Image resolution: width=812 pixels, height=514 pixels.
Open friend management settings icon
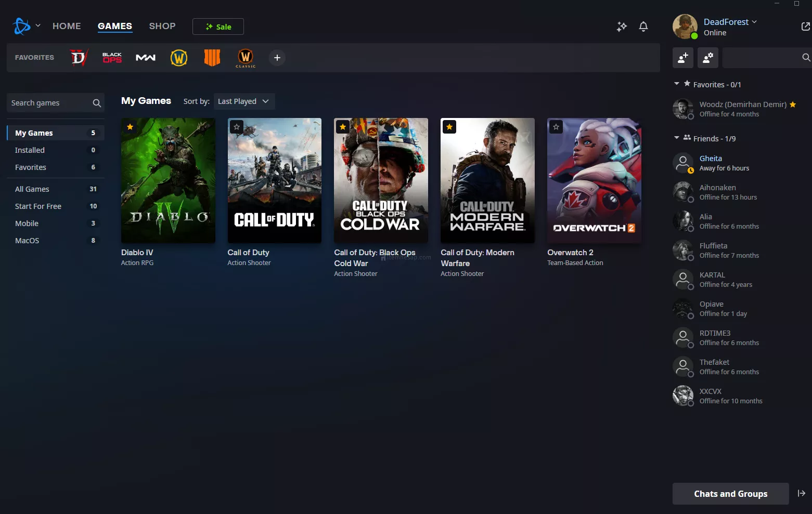[708, 58]
